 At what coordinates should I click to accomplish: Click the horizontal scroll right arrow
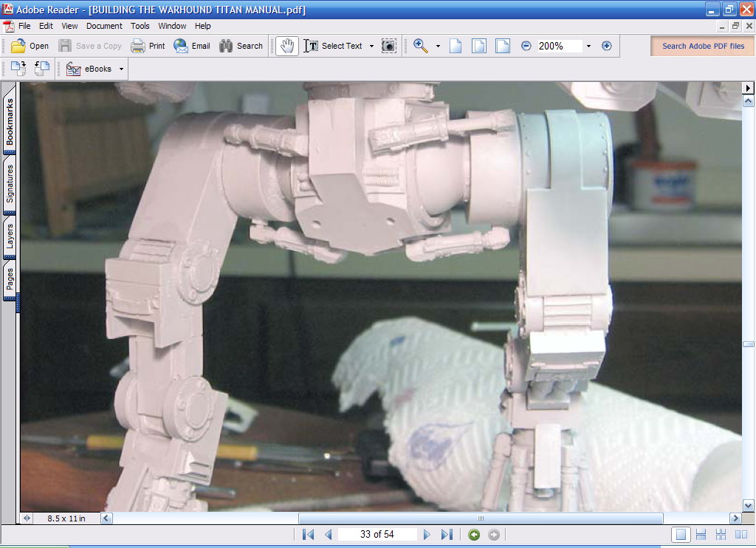click(x=735, y=518)
